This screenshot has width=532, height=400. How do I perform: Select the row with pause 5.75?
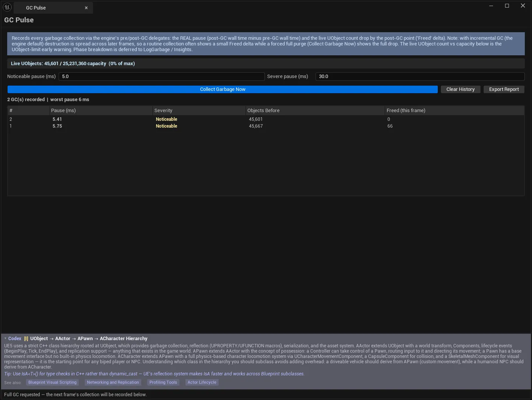point(266,126)
